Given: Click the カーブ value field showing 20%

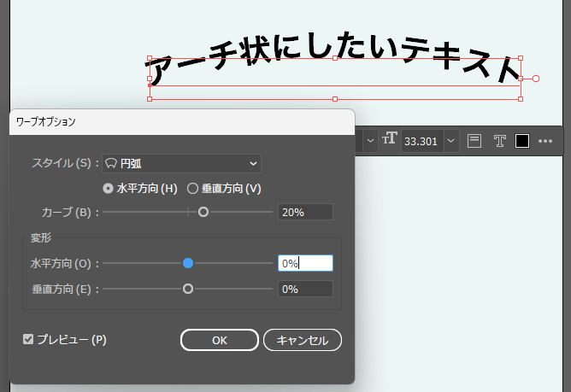Looking at the screenshot, I should [x=305, y=212].
